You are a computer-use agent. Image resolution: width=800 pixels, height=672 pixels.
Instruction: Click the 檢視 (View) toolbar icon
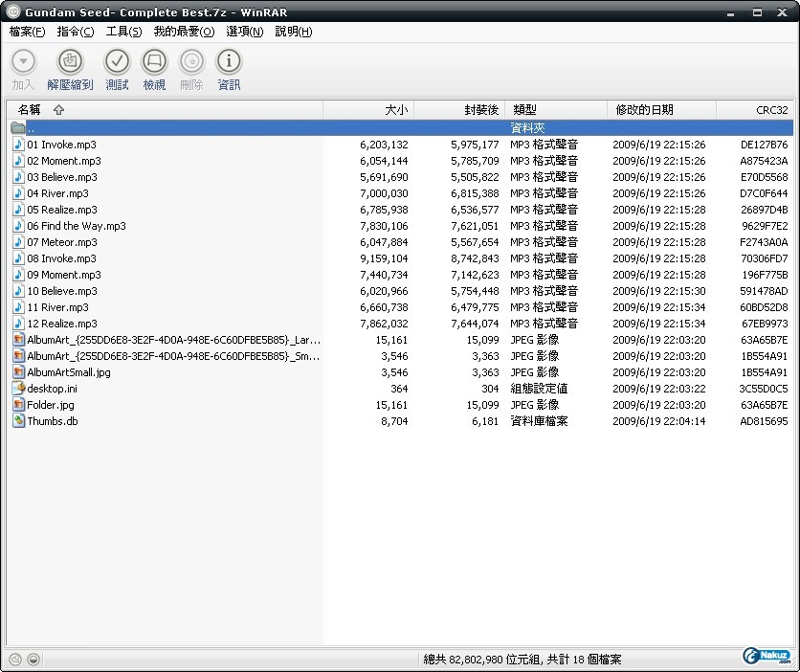coord(154,61)
